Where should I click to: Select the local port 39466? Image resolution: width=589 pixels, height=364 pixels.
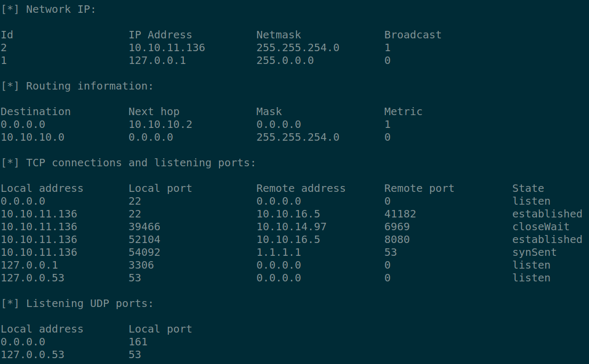144,227
